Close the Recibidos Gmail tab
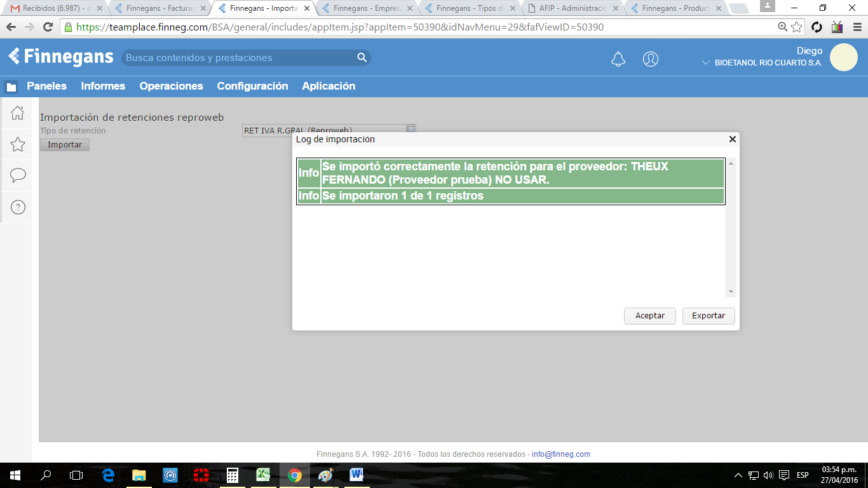This screenshot has width=868, height=488. (x=99, y=9)
